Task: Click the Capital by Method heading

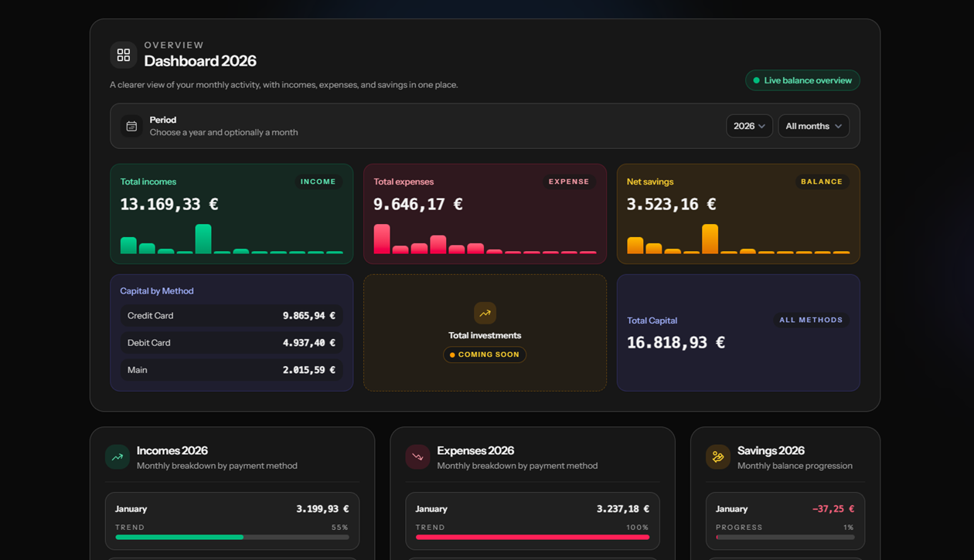Action: [157, 291]
